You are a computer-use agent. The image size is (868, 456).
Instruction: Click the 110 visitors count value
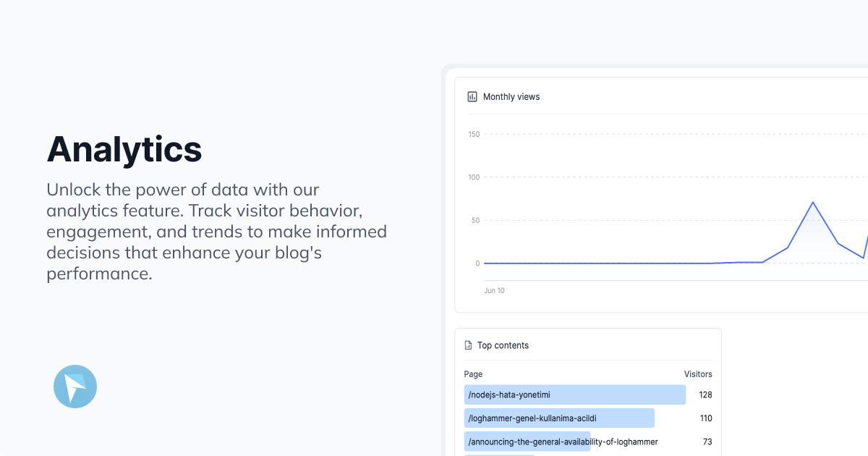pos(705,418)
